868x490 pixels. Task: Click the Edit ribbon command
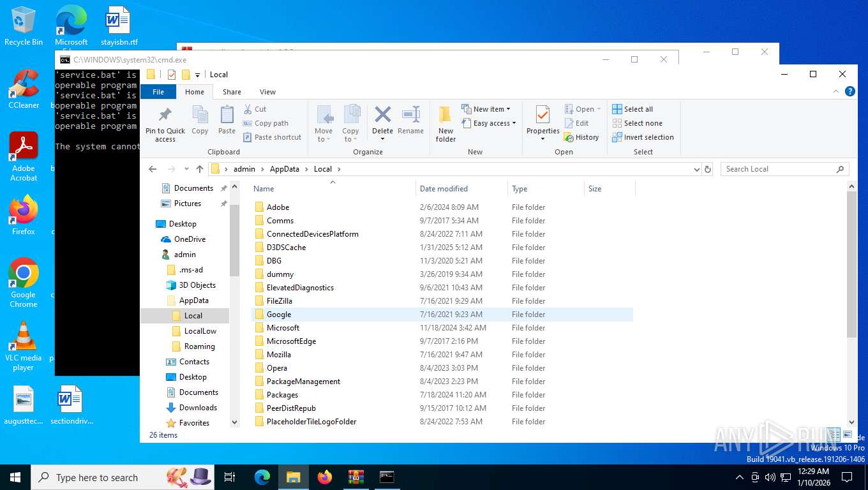[576, 123]
